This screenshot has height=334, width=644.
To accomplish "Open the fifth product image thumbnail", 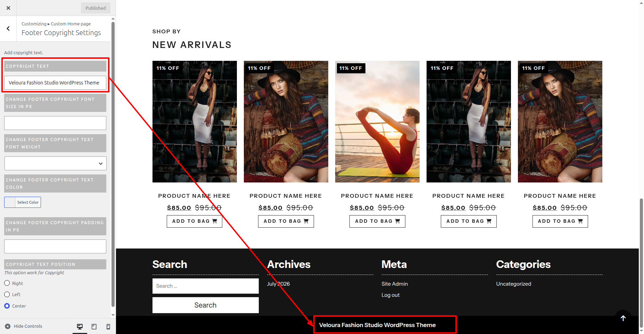I will pyautogui.click(x=560, y=122).
